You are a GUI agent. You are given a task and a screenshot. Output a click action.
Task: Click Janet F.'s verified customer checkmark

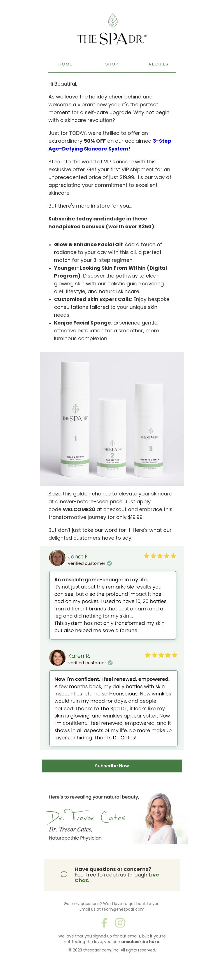109,563
